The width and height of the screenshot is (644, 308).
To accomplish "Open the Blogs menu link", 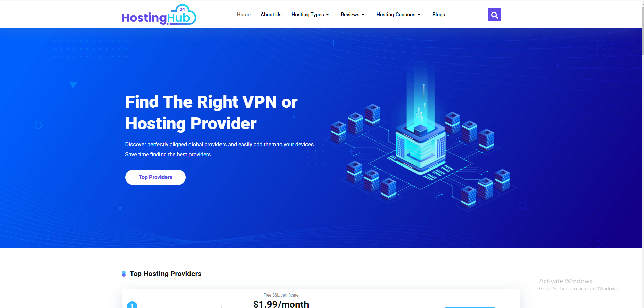I will pyautogui.click(x=438, y=15).
